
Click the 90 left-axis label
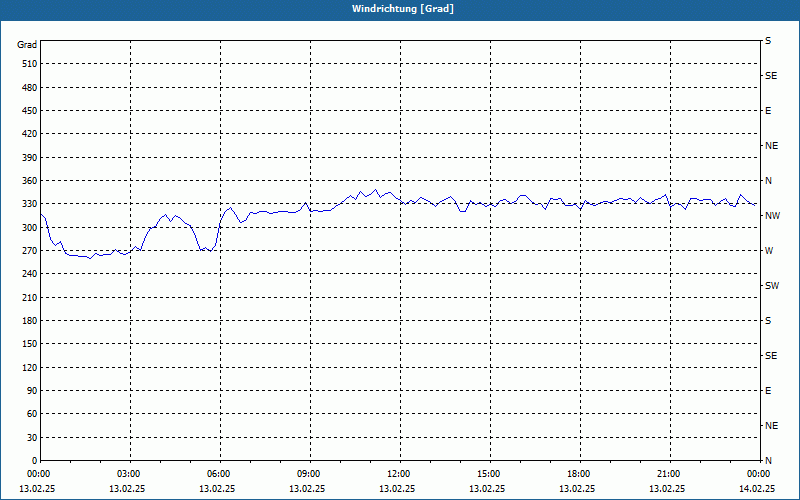(32, 390)
